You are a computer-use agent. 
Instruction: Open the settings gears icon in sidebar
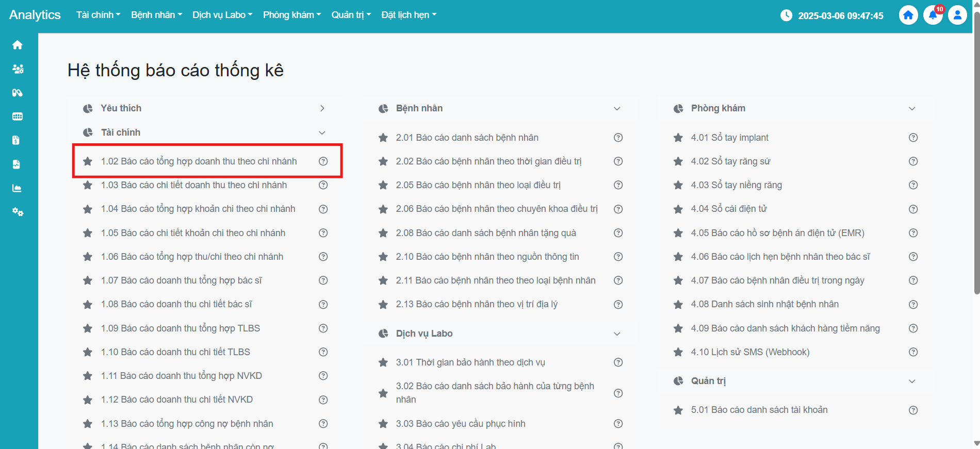(x=18, y=212)
